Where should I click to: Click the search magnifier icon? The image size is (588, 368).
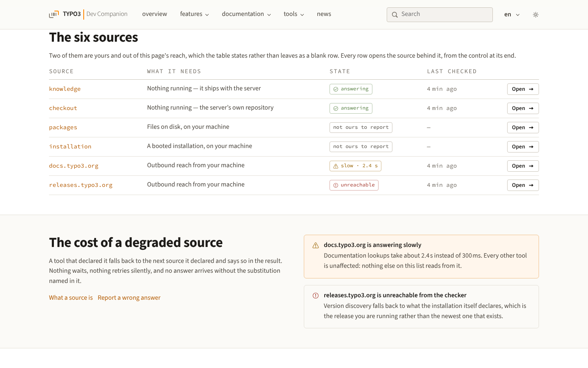point(395,15)
